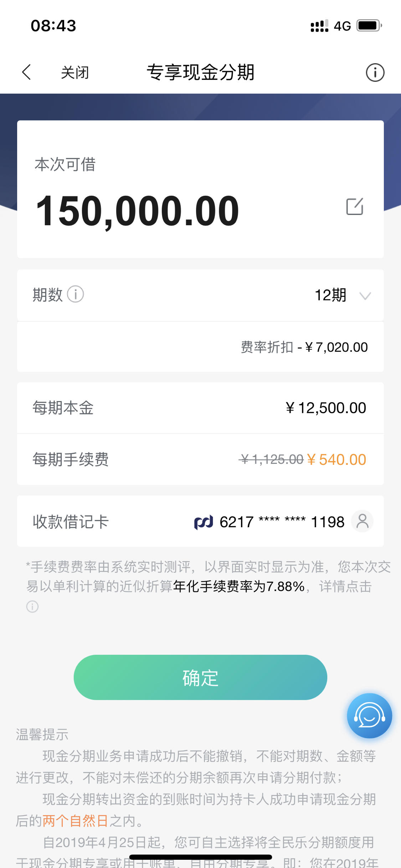Select the 12期 period value
The height and width of the screenshot is (868, 401).
coord(330,295)
